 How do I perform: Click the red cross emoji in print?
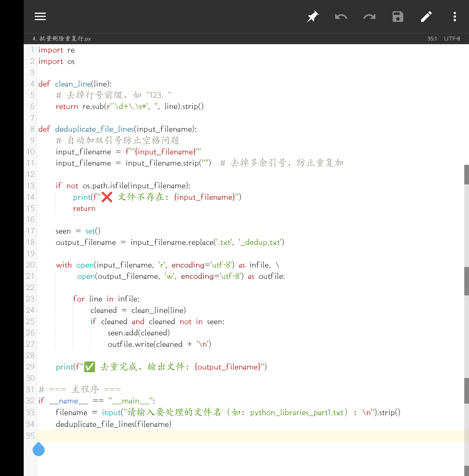click(107, 197)
